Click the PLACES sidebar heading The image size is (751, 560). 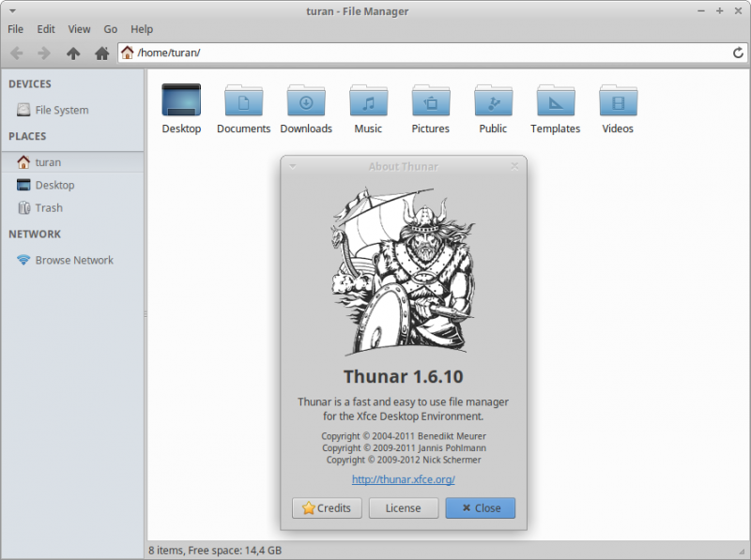27,136
